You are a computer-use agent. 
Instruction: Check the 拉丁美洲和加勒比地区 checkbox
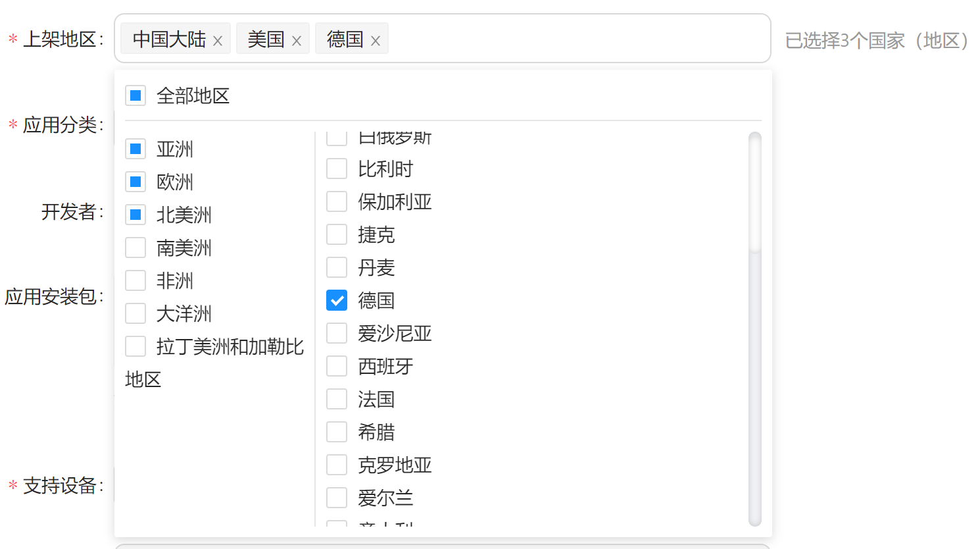pyautogui.click(x=135, y=347)
